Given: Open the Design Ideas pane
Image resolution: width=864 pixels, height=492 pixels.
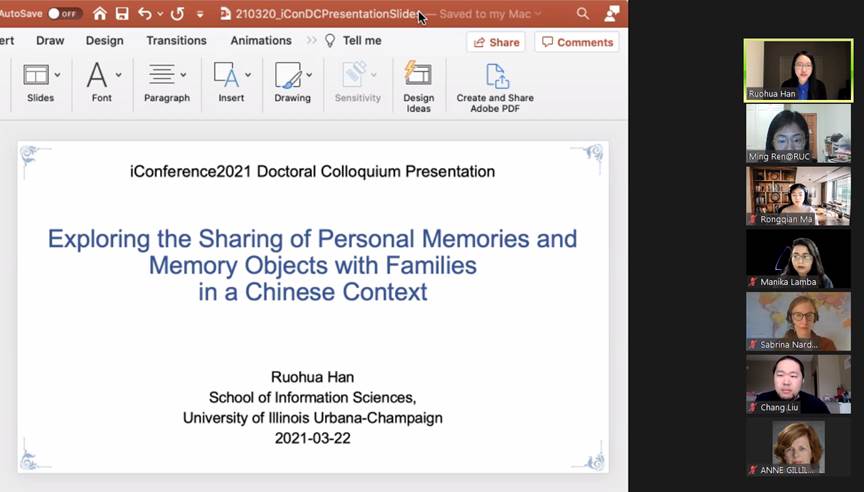Looking at the screenshot, I should coord(418,86).
